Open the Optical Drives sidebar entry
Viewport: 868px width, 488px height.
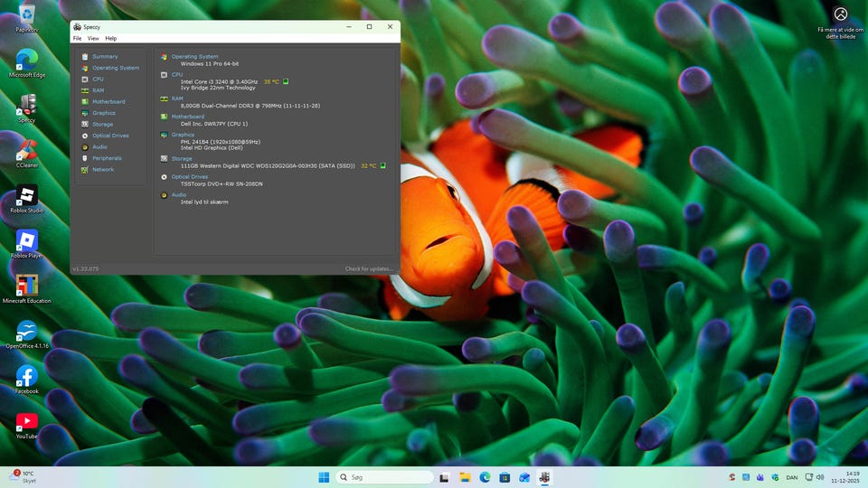coord(109,136)
